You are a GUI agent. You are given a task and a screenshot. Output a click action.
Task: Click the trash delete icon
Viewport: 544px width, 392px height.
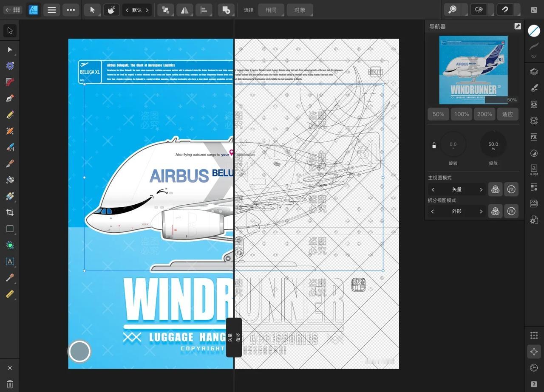coord(10,384)
